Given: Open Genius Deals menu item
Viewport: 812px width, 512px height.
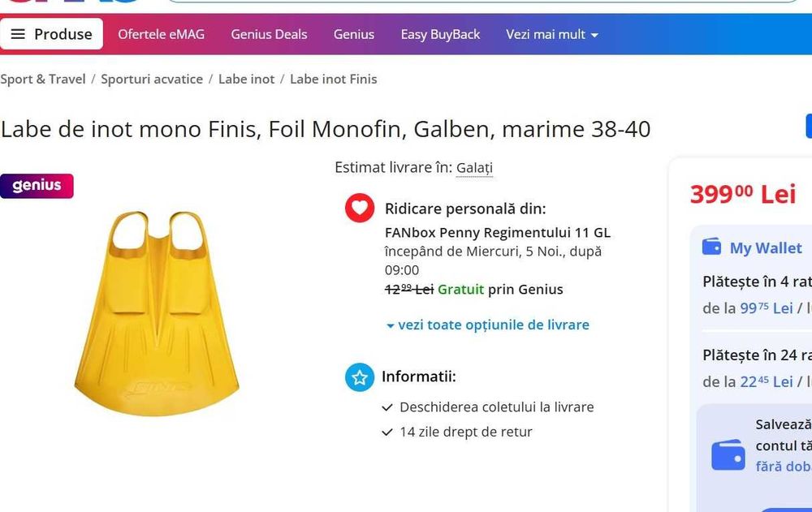Looking at the screenshot, I should coord(269,34).
